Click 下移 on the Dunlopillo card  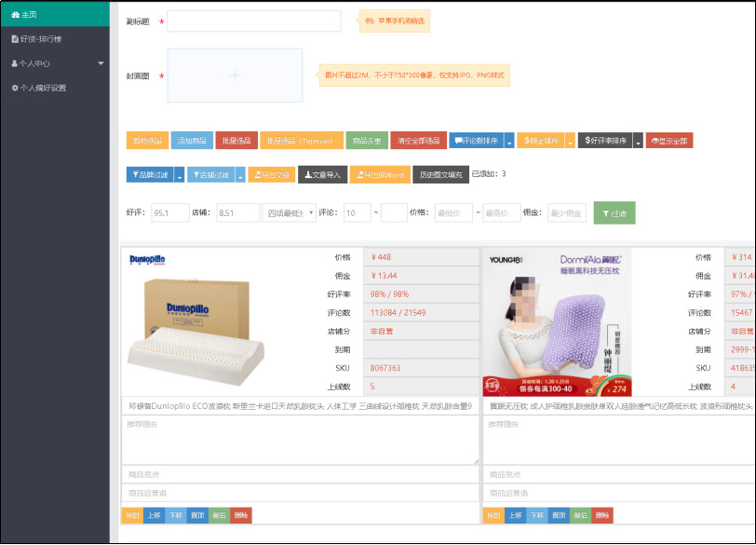click(176, 515)
